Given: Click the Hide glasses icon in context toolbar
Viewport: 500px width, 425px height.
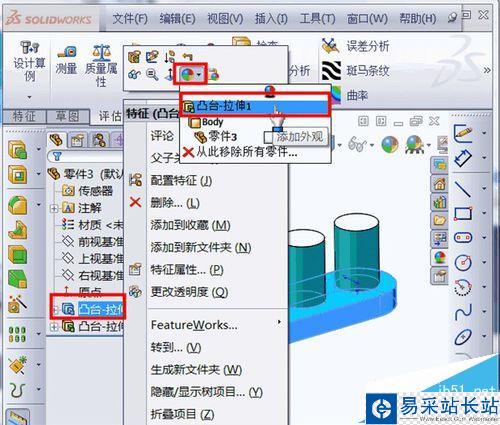Looking at the screenshot, I should tap(134, 74).
